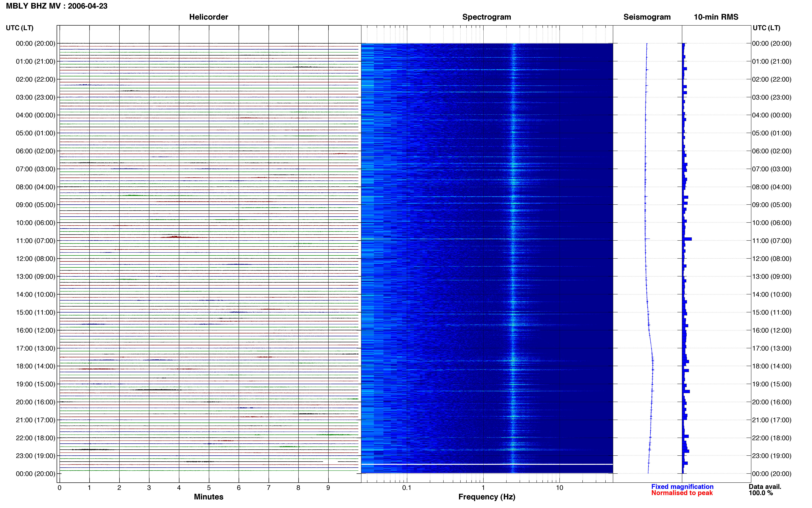Click the 'Minutes' x-axis label
The image size is (812, 508).
[x=209, y=497]
